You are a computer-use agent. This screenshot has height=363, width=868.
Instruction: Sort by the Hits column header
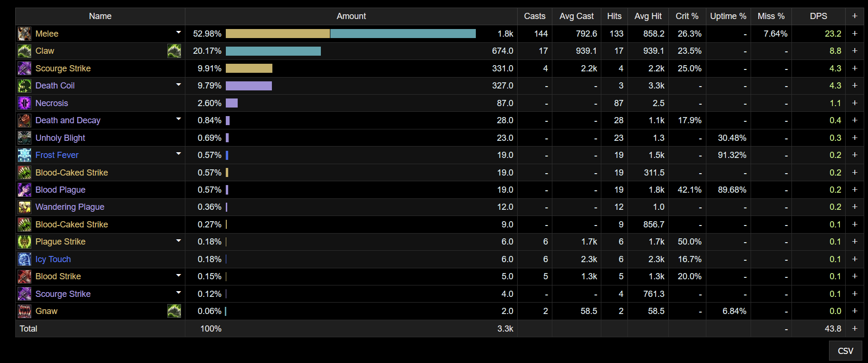click(x=614, y=16)
